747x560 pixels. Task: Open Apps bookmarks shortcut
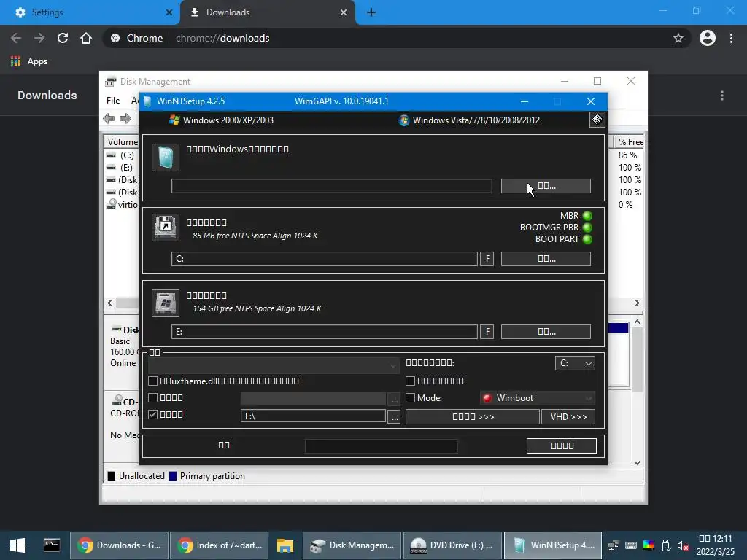click(x=29, y=61)
